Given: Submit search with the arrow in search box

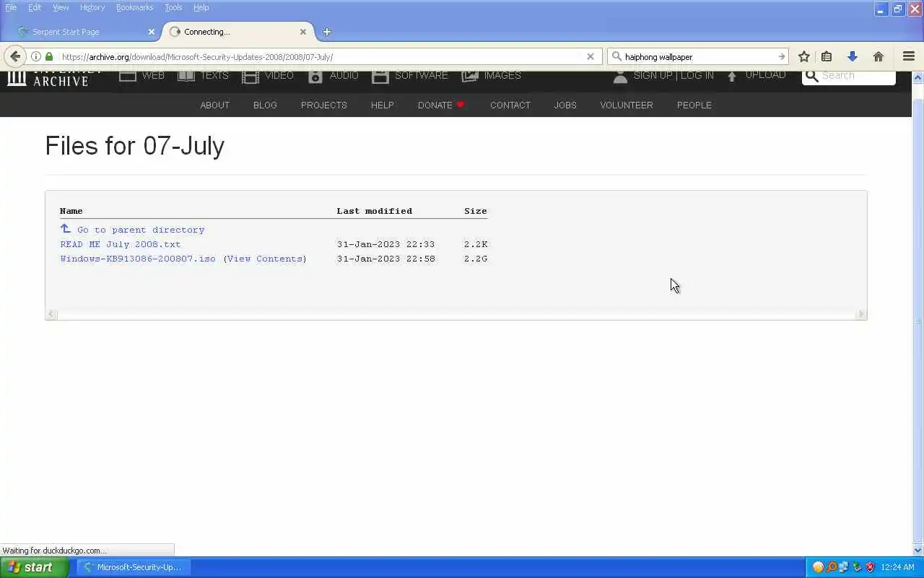Looking at the screenshot, I should [x=781, y=56].
